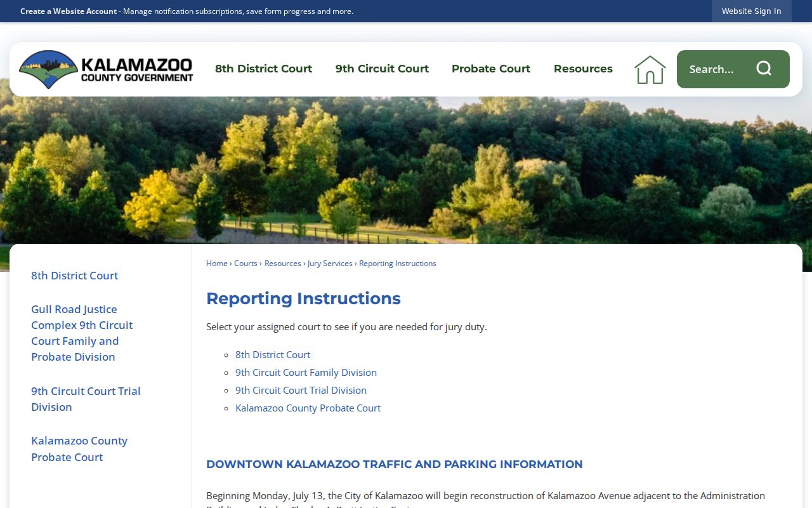The height and width of the screenshot is (508, 812).
Task: Click the Reporting Instructions page heading
Action: point(303,298)
